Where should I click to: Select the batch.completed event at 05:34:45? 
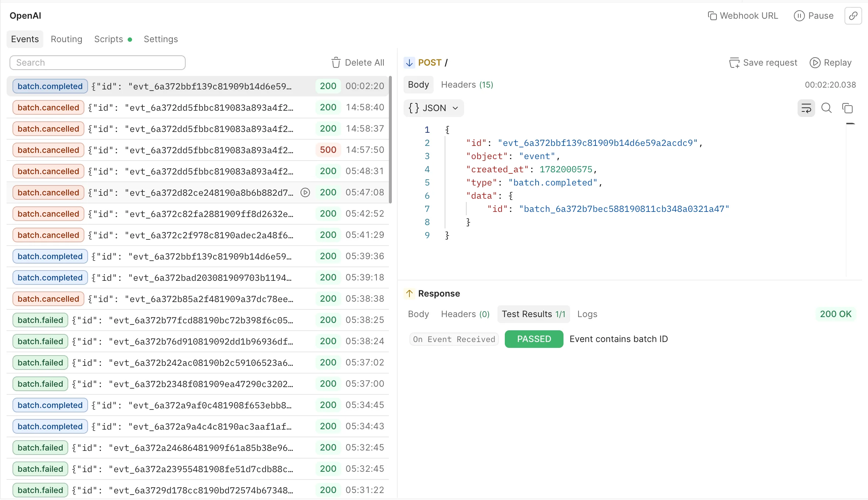coord(198,405)
